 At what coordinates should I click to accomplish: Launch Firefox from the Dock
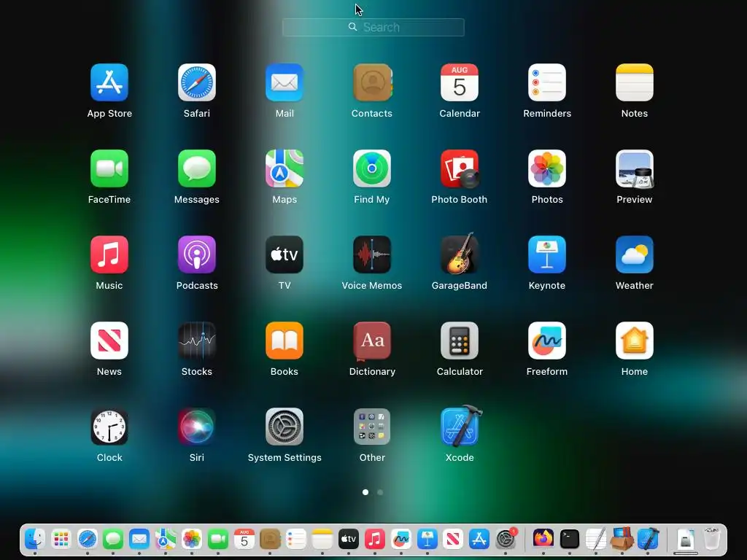click(543, 539)
